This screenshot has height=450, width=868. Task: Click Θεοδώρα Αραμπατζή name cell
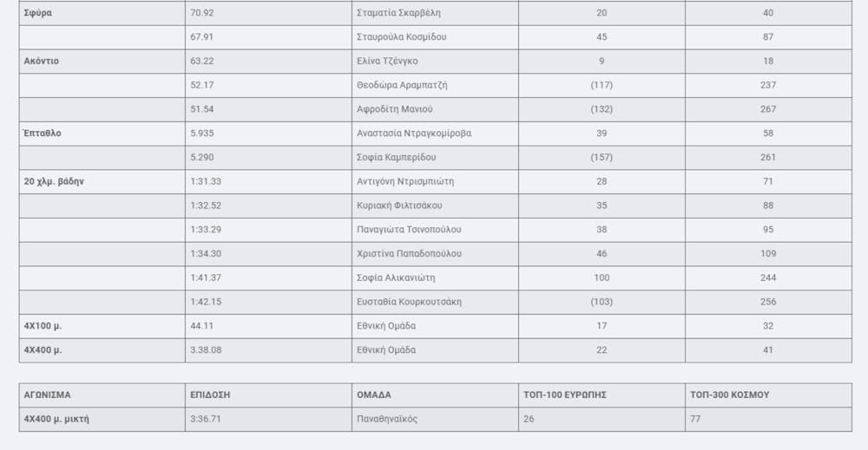pos(402,85)
